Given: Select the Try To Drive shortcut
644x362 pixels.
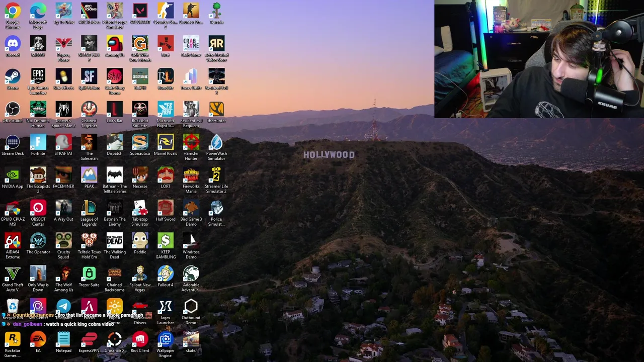Looking at the screenshot, I should tap(63, 11).
